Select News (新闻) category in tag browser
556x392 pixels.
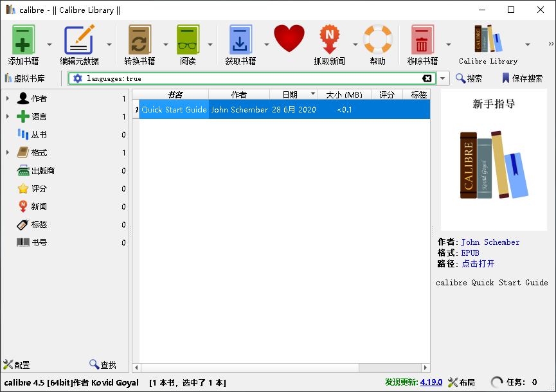[x=39, y=207]
